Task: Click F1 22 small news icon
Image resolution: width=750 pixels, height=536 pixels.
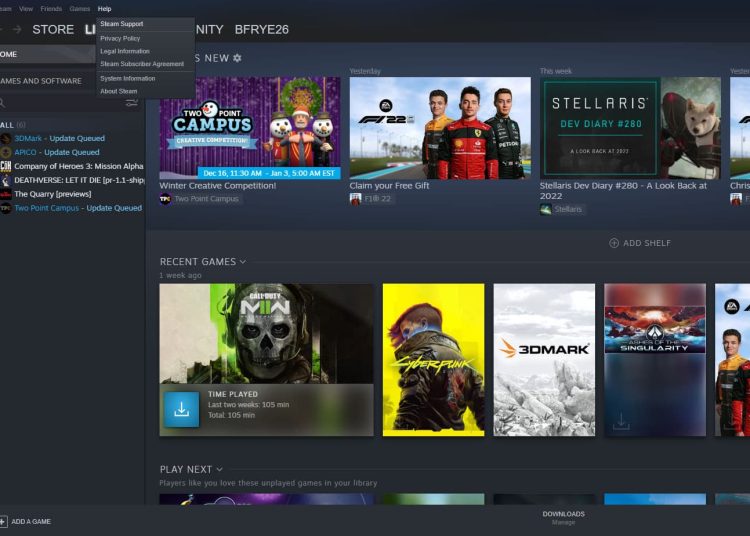Action: [x=355, y=199]
